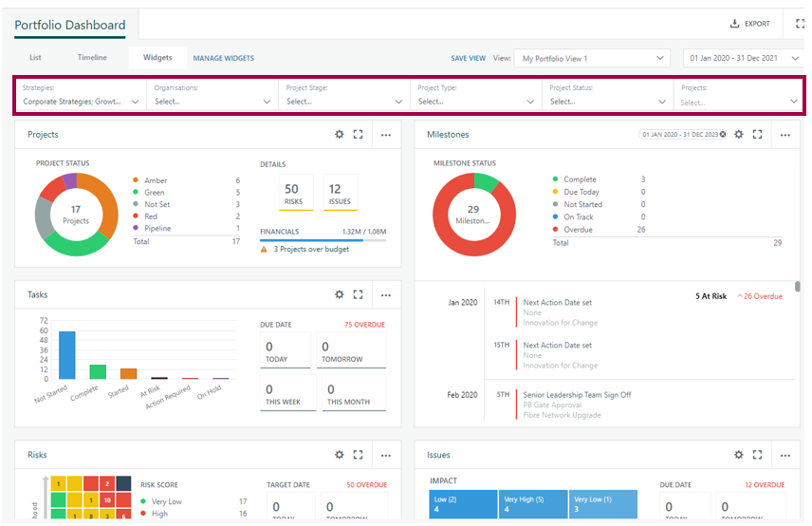Open the 50 Risks details tile

[x=296, y=193]
